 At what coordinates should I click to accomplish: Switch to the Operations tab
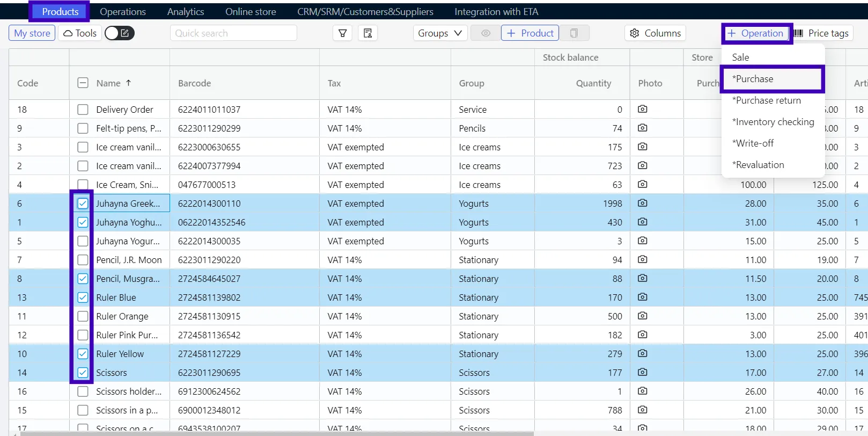pyautogui.click(x=123, y=11)
